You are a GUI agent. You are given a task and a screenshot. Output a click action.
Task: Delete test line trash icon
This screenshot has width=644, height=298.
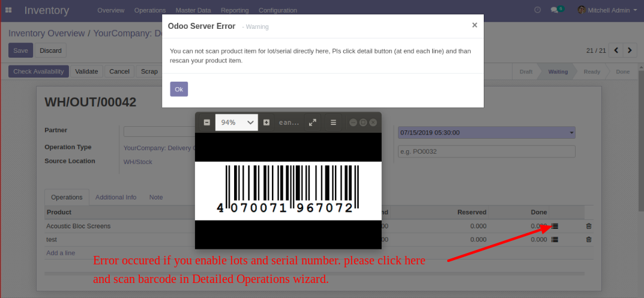589,240
